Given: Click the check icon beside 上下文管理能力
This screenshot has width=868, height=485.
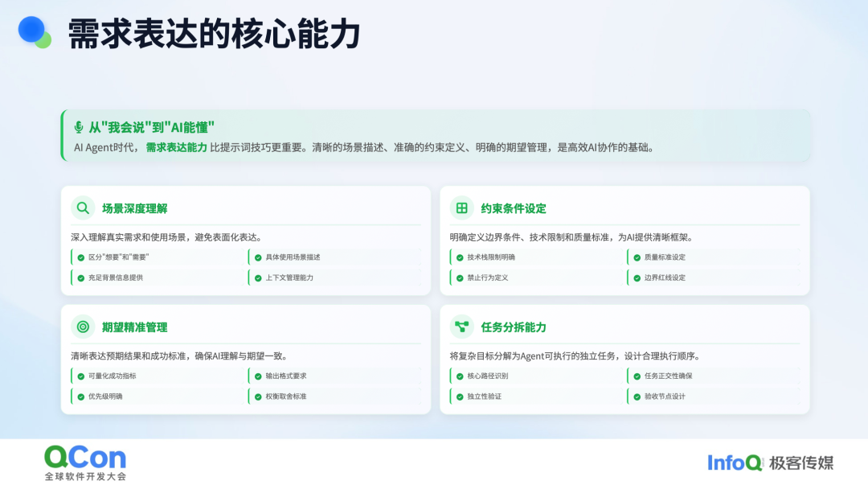Looking at the screenshot, I should tap(258, 278).
